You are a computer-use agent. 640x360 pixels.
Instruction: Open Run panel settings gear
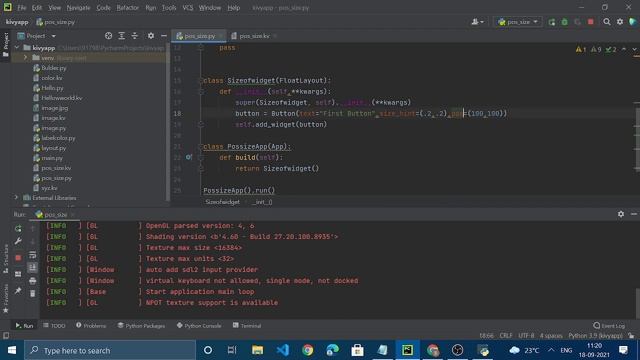(621, 214)
